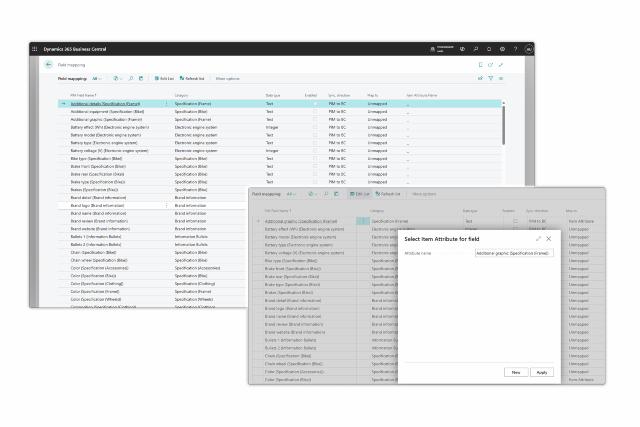Toggle Enabled checkbox for Additional details row

[315, 103]
